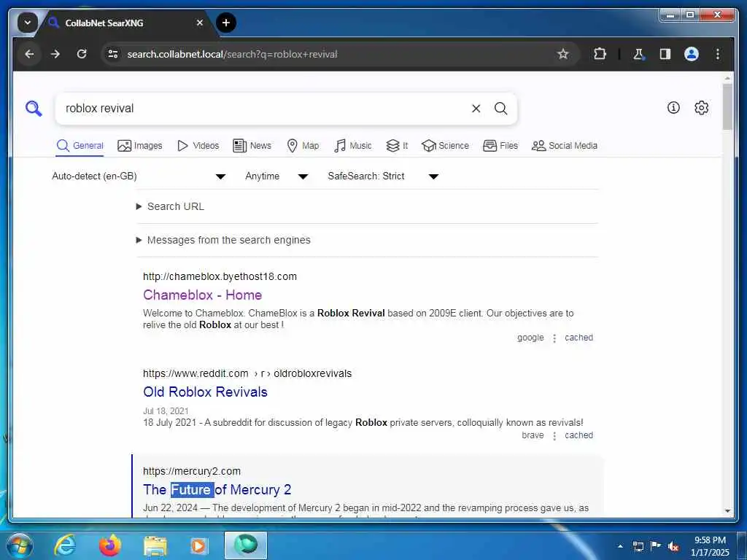Click the reddit.com result URL
The image size is (747, 560).
click(247, 374)
